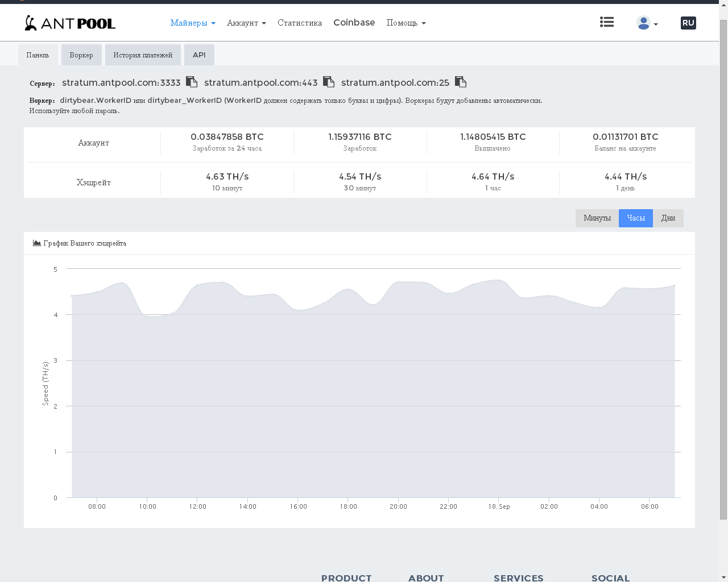Open the Статистика page
Viewport: 728px width, 582px height.
click(x=300, y=23)
